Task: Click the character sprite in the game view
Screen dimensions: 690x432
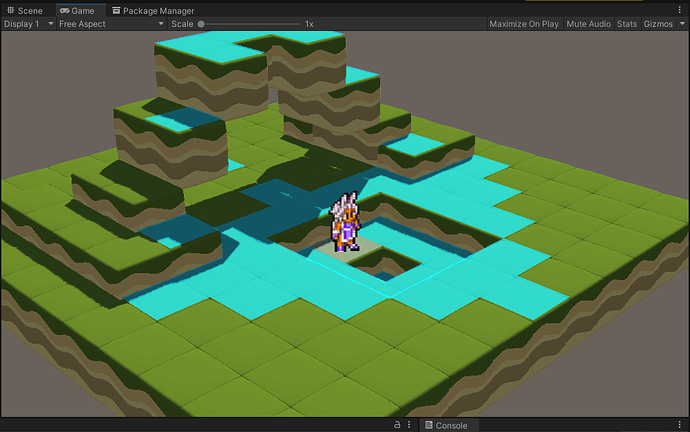Action: (x=345, y=222)
